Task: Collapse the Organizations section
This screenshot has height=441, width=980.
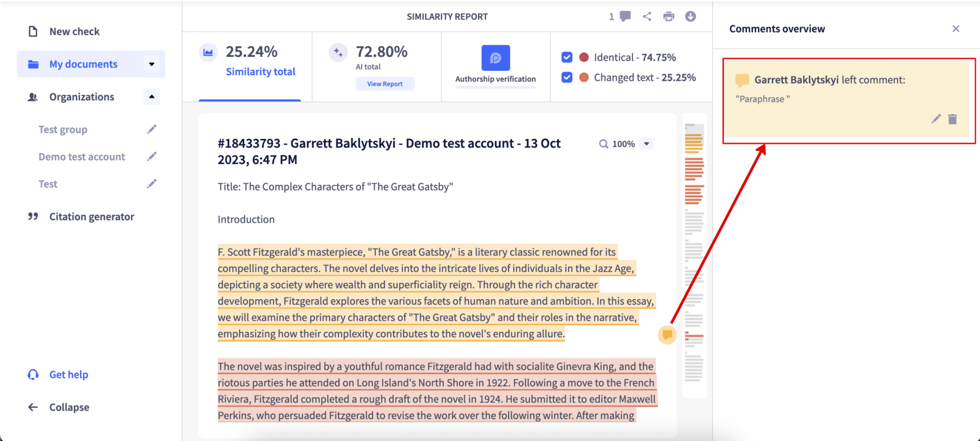Action: [x=152, y=97]
